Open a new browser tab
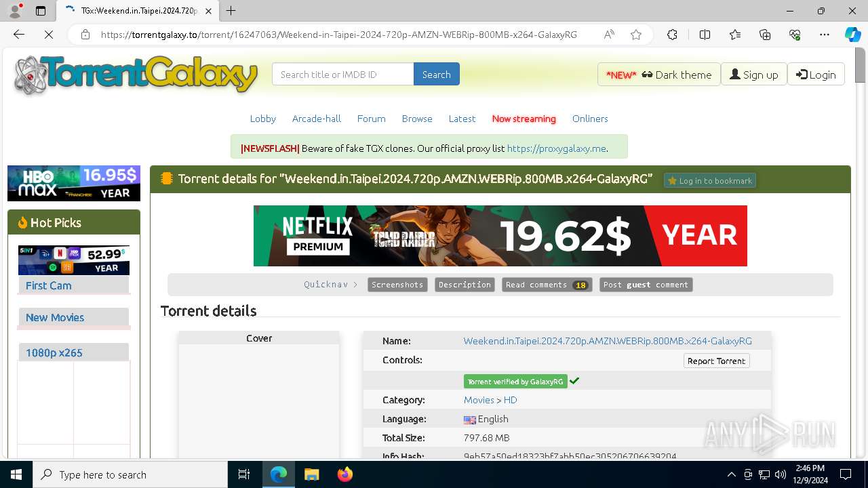This screenshot has width=868, height=488. 231,11
